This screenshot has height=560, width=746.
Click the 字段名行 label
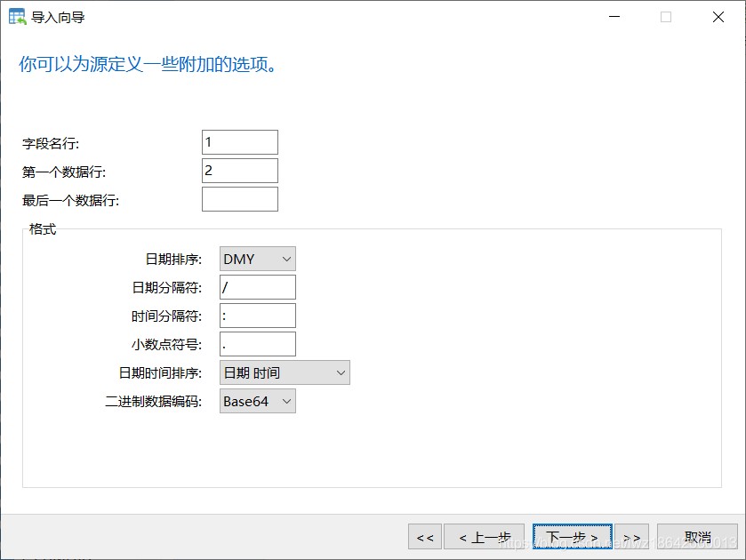(51, 143)
